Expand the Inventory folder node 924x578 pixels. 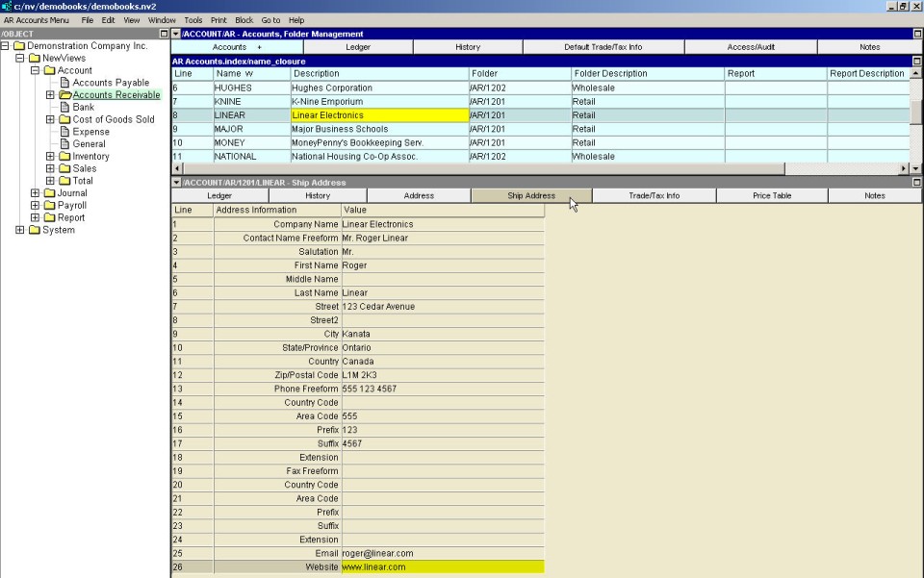coord(51,157)
